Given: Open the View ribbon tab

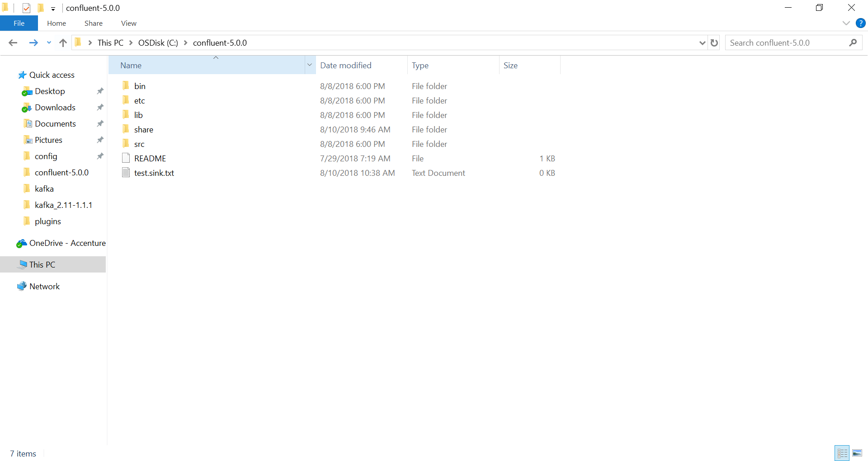Looking at the screenshot, I should point(129,24).
